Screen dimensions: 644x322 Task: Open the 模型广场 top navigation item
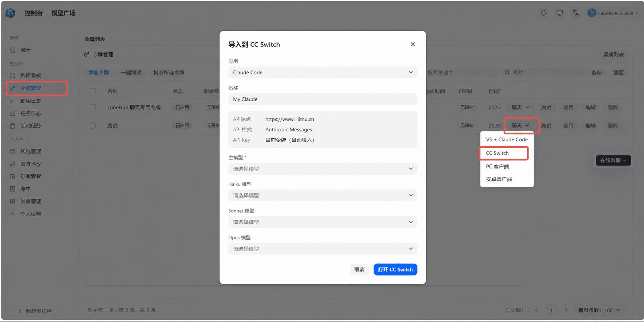coord(64,13)
